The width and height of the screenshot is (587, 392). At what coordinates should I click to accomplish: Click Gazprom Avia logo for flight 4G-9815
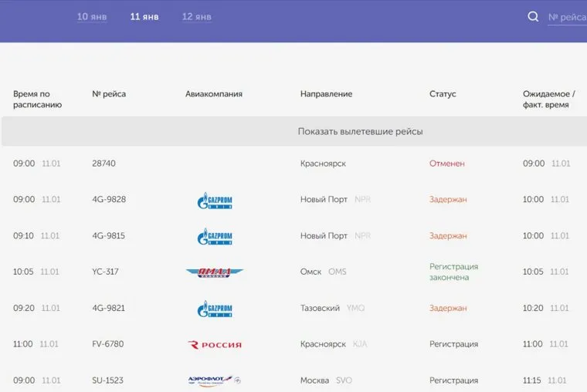coord(215,236)
